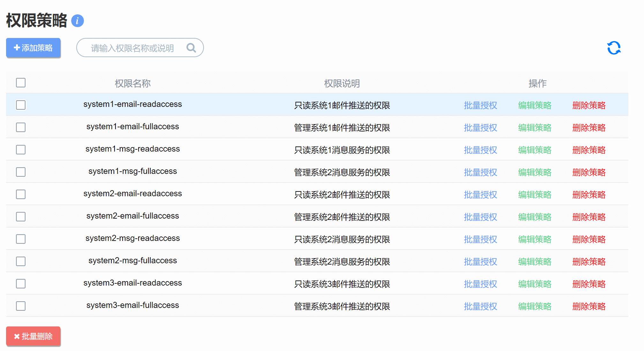Click 批量授权 for system2-msg-readaccess

point(480,239)
